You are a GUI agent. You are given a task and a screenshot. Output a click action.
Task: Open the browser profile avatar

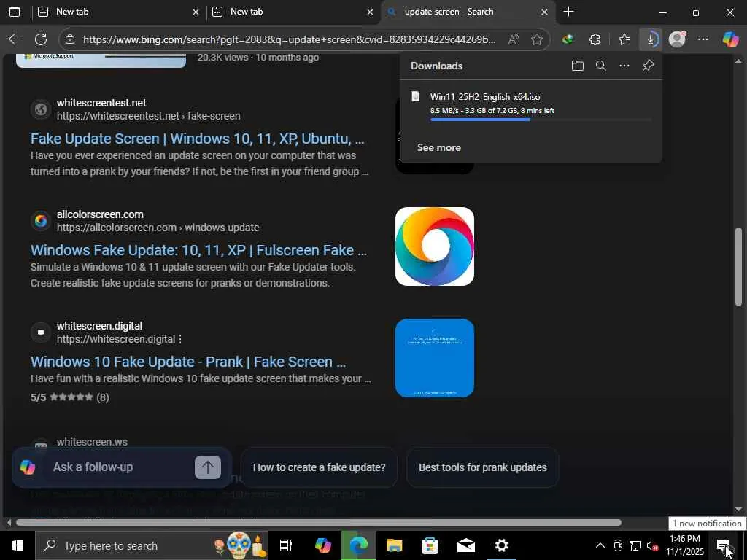point(677,39)
